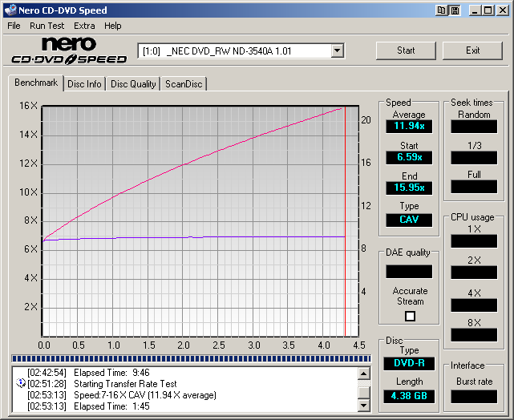Click the CPU usage 8X field
Viewport: 514px width, 420px height.
tap(474, 335)
